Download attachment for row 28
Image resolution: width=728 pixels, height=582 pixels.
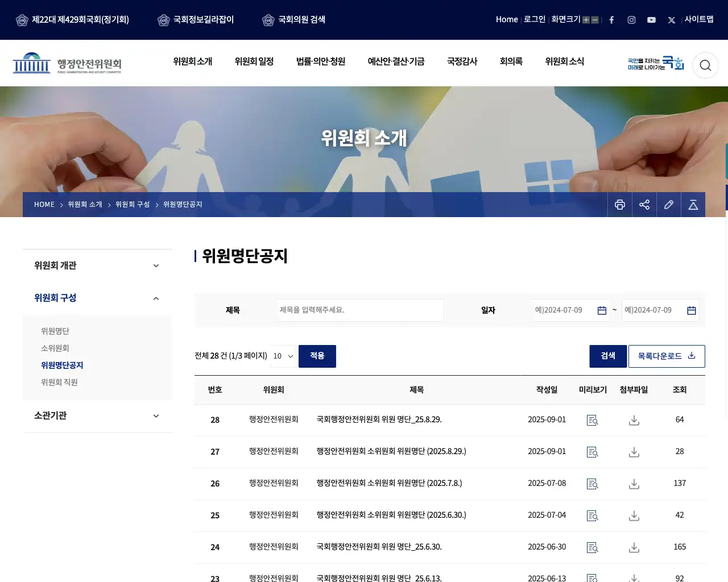634,420
